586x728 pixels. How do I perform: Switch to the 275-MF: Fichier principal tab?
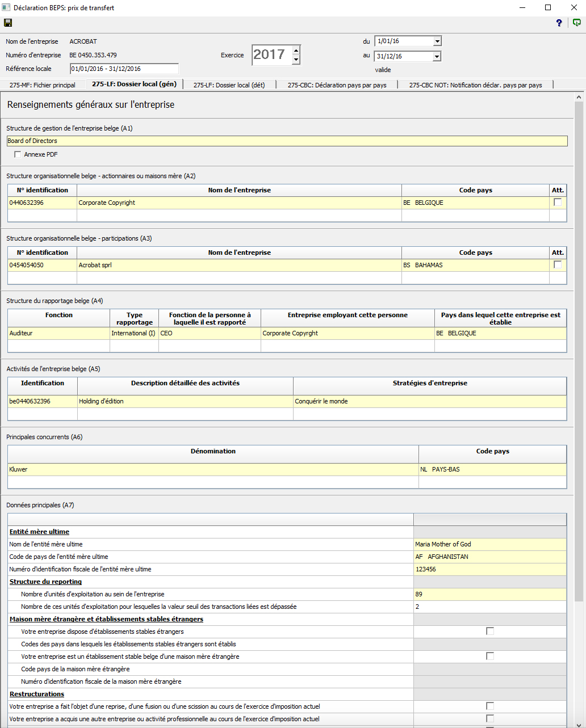click(x=43, y=85)
